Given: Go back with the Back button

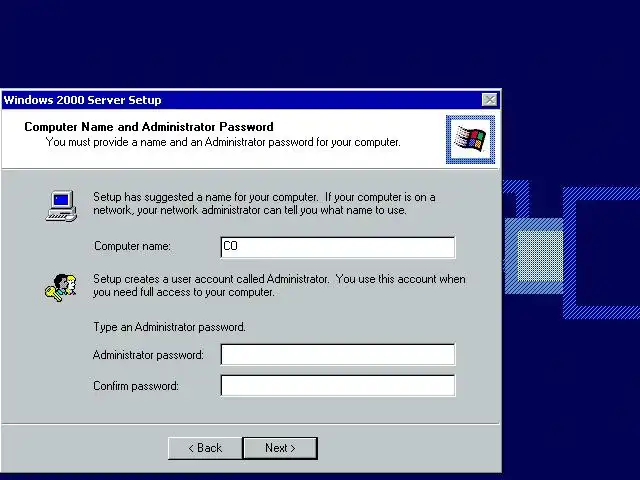Looking at the screenshot, I should point(205,448).
